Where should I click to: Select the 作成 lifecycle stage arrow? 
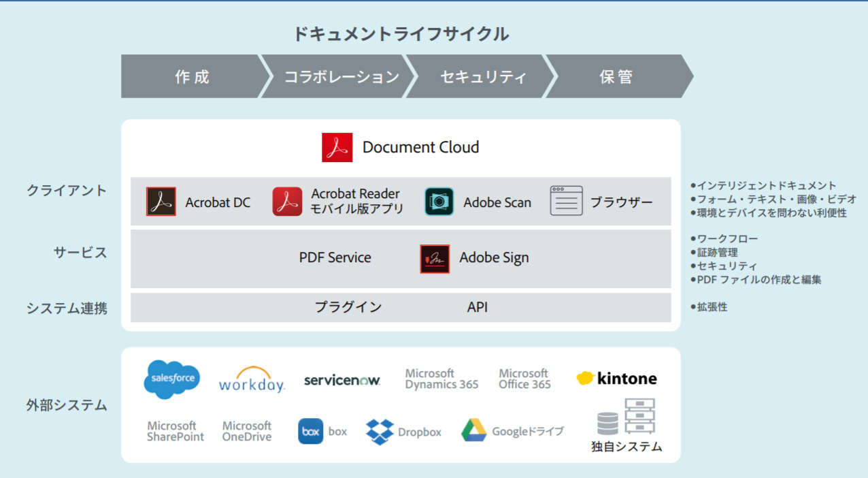pyautogui.click(x=195, y=76)
